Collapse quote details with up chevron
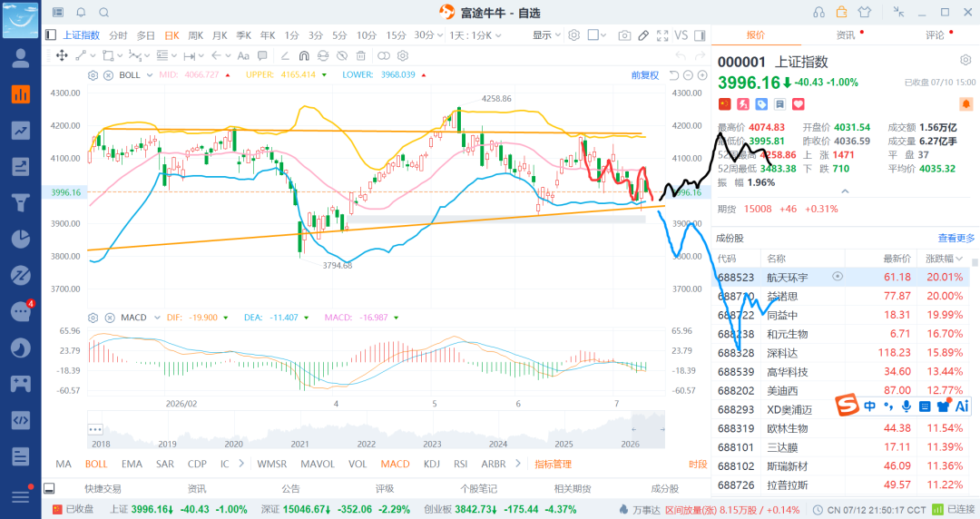 tap(845, 191)
